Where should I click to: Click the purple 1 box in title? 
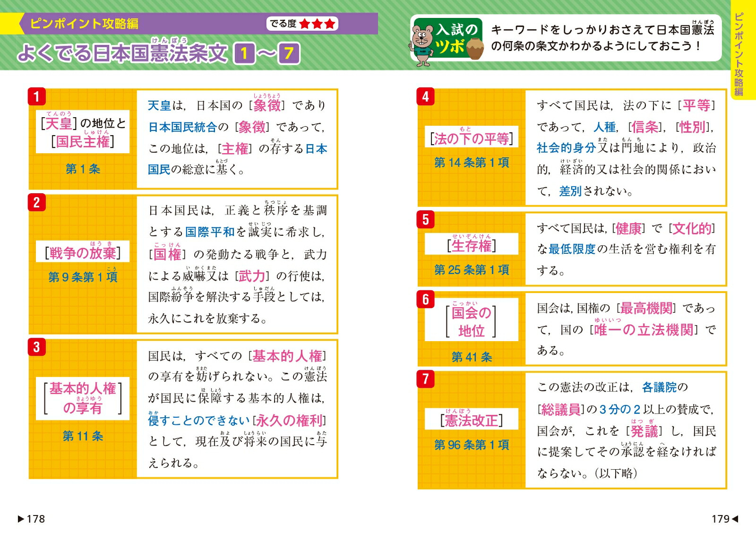(244, 54)
